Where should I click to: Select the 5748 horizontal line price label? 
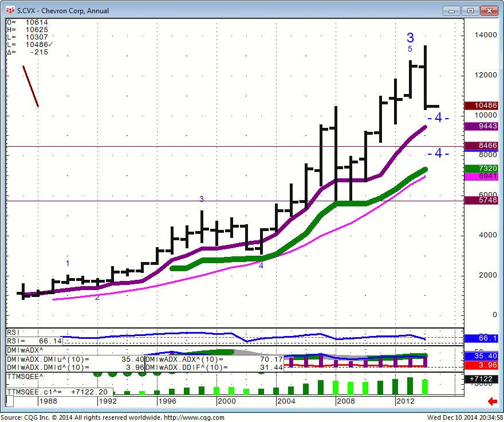[x=481, y=200]
